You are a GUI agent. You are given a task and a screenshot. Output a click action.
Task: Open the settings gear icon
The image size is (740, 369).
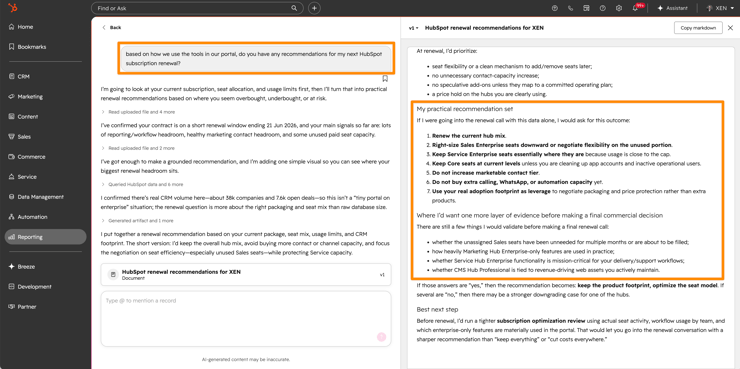point(619,8)
